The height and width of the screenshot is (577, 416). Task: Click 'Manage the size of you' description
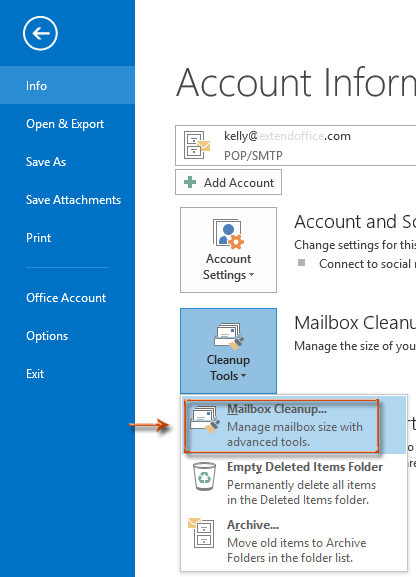click(x=355, y=346)
